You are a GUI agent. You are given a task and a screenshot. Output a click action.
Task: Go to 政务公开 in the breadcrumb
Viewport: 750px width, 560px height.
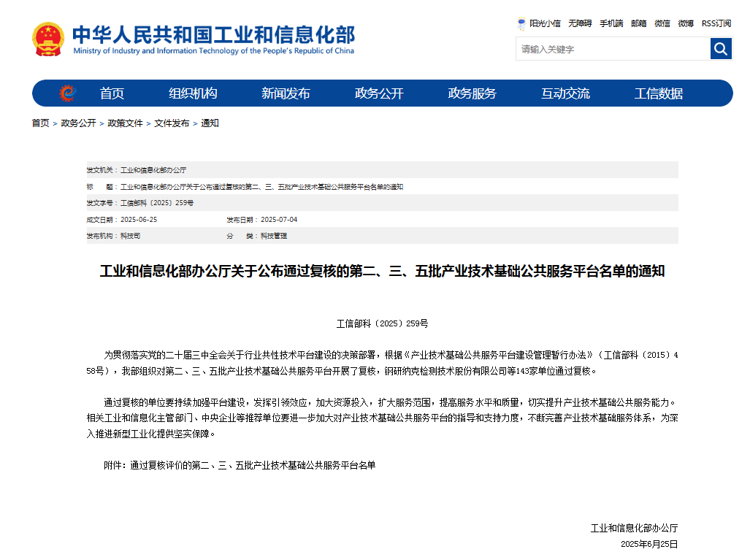[x=78, y=123]
